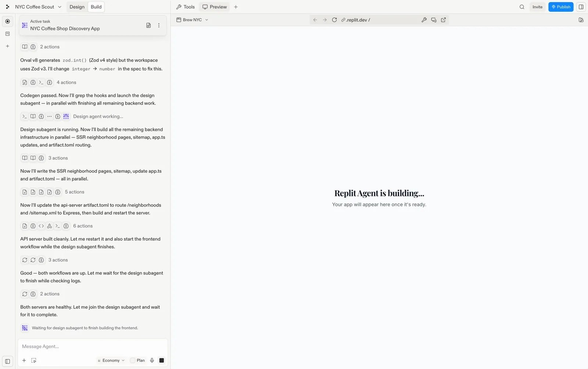Open the search magnifier icon
Image resolution: width=588 pixels, height=369 pixels.
(x=522, y=7)
